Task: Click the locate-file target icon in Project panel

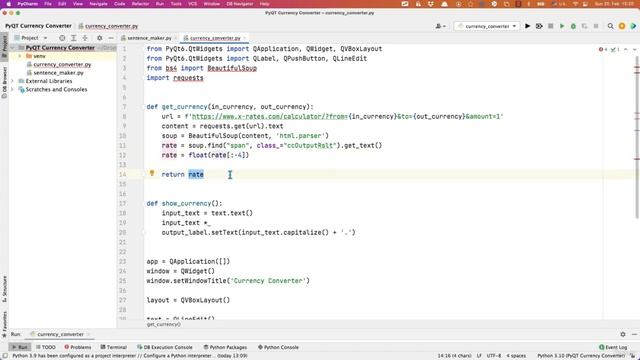Action: click(62, 38)
